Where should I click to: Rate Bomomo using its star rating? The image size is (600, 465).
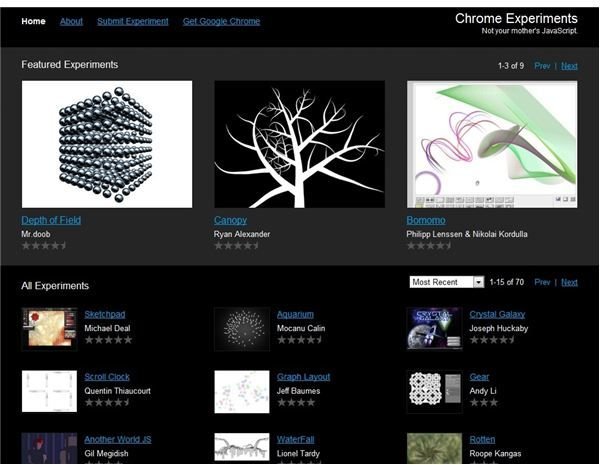coord(429,246)
